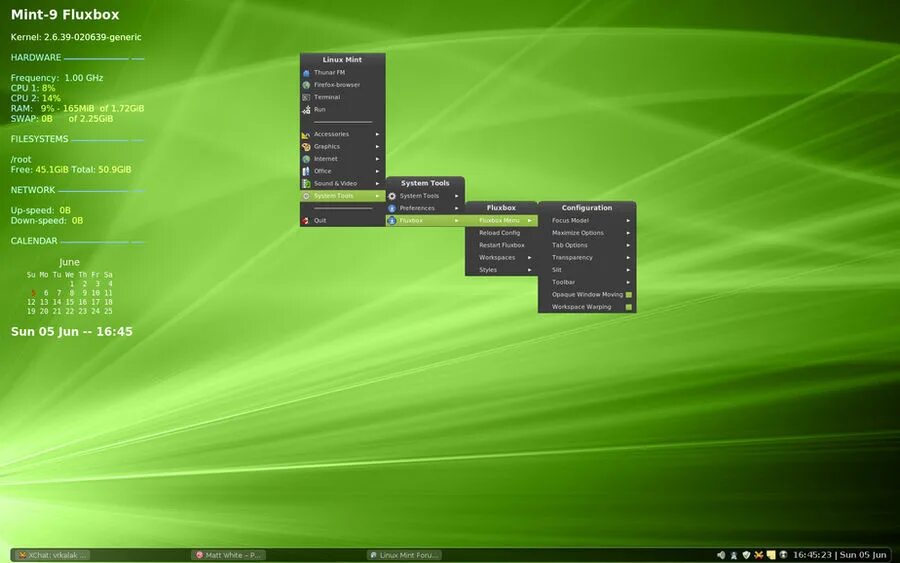
Task: Click the Mint-9 Fluxbox desktop heading
Action: [x=65, y=15]
